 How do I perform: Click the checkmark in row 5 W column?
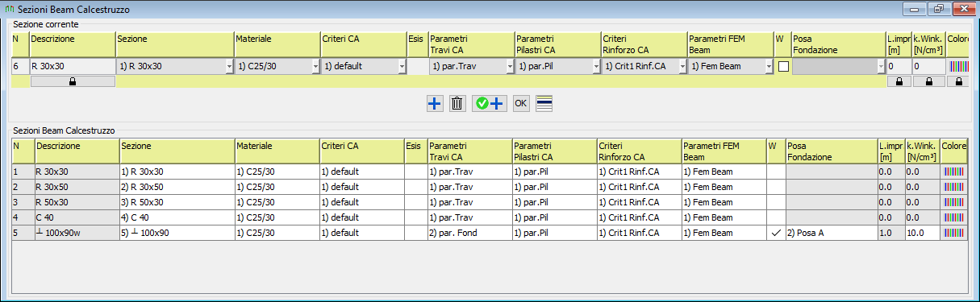coord(775,233)
